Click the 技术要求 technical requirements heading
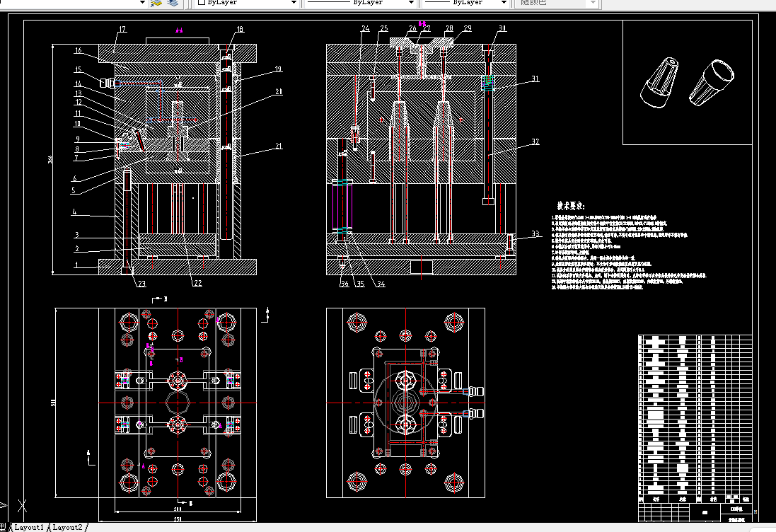 click(x=570, y=206)
